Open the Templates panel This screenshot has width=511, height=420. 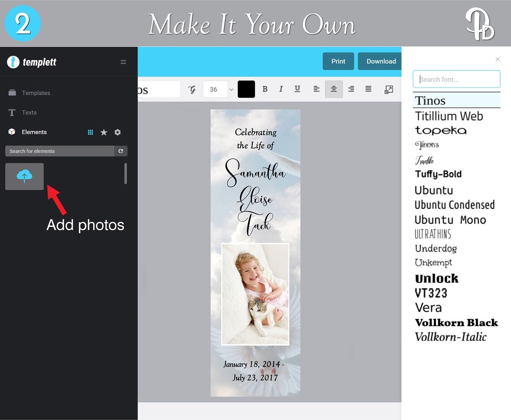[35, 93]
